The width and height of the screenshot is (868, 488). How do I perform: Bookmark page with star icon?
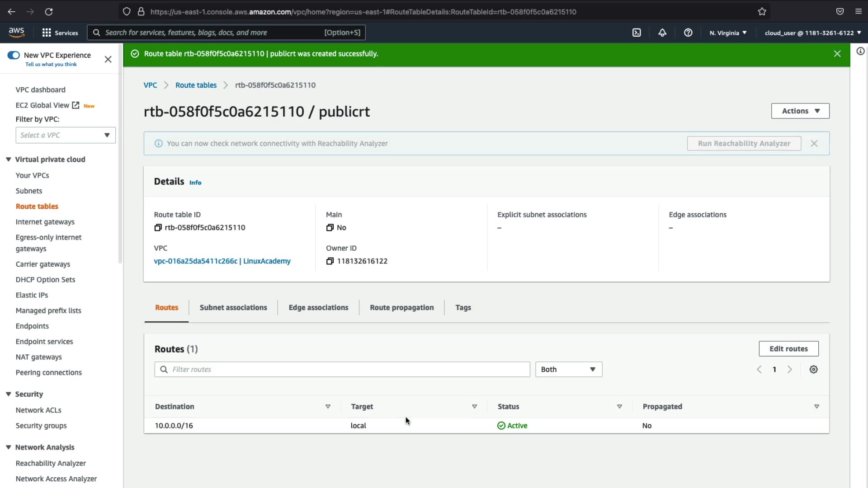pos(762,12)
